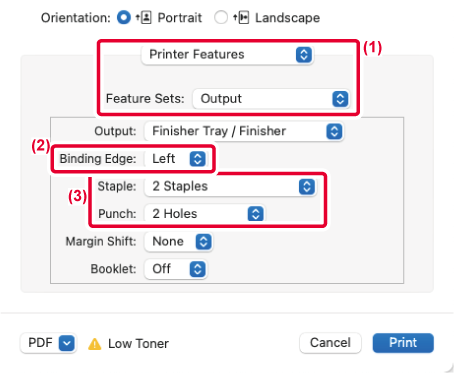Open the Margin Shift None menu
The image size is (454, 373).
click(x=179, y=242)
